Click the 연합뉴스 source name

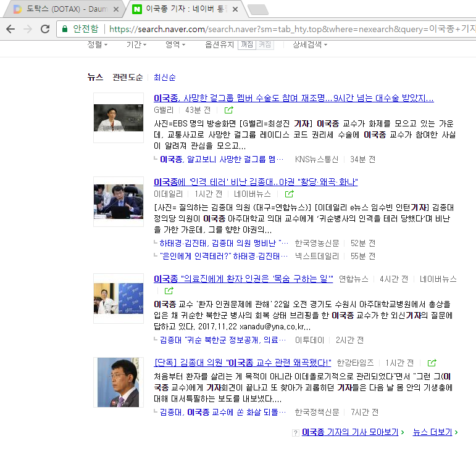353,279
